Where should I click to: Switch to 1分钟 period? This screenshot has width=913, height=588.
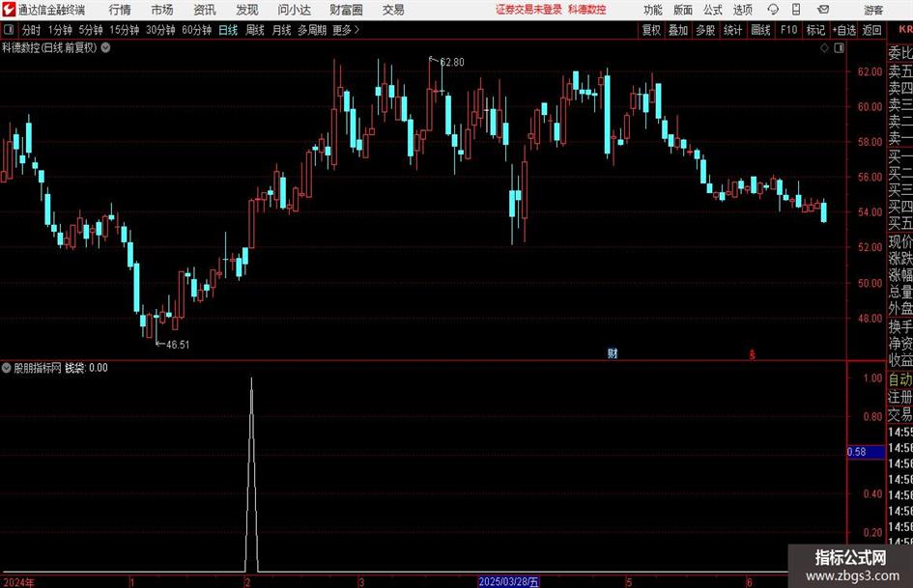pyautogui.click(x=60, y=30)
